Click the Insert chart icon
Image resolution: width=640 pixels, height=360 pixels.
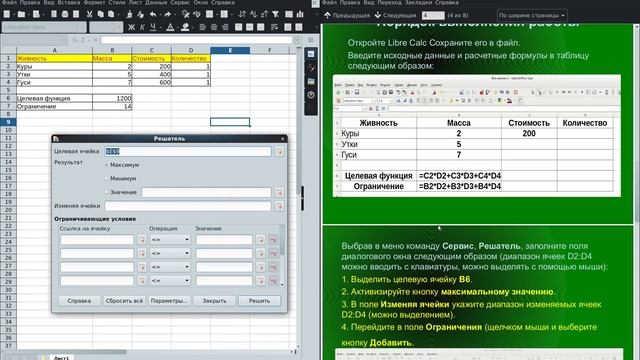[300, 14]
